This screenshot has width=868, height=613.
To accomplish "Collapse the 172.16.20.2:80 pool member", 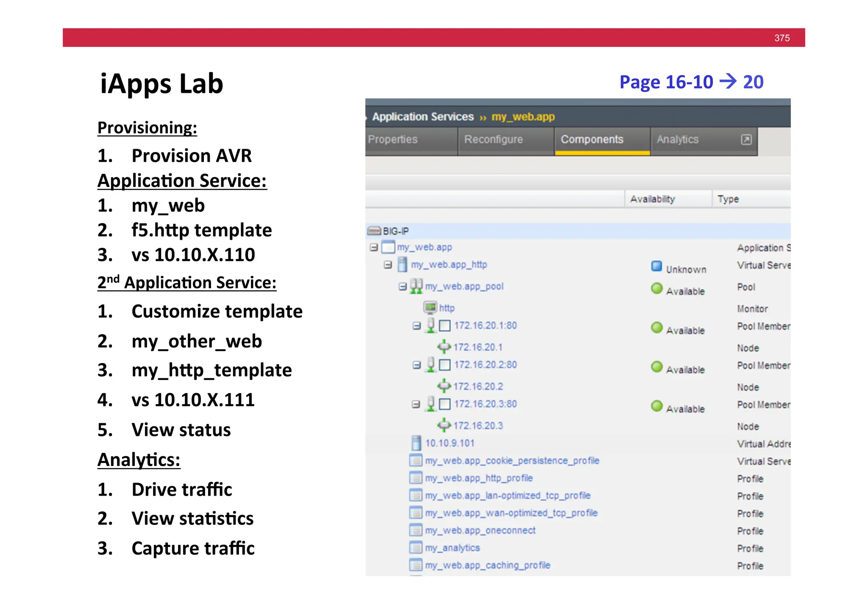I will 417,365.
